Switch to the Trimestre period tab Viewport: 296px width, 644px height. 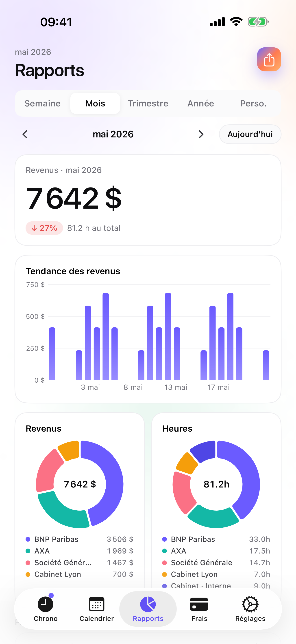148,104
